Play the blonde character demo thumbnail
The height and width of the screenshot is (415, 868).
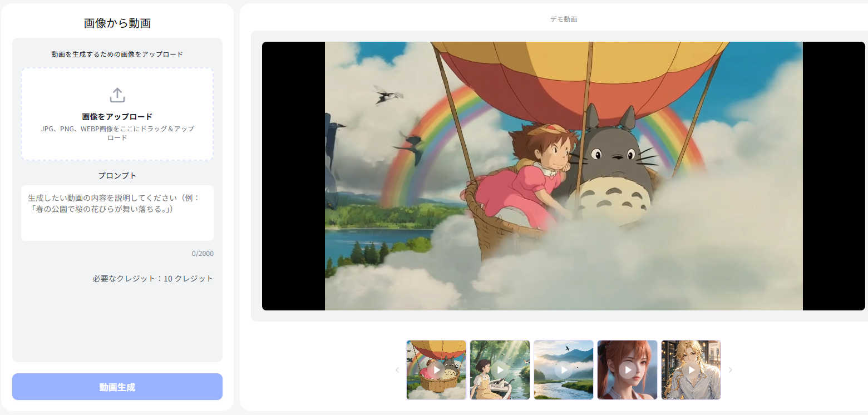click(x=691, y=370)
